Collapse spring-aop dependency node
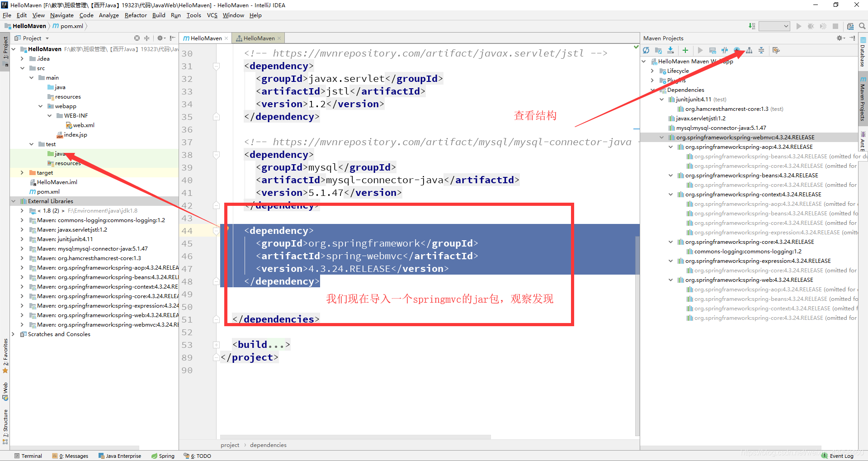 point(670,147)
